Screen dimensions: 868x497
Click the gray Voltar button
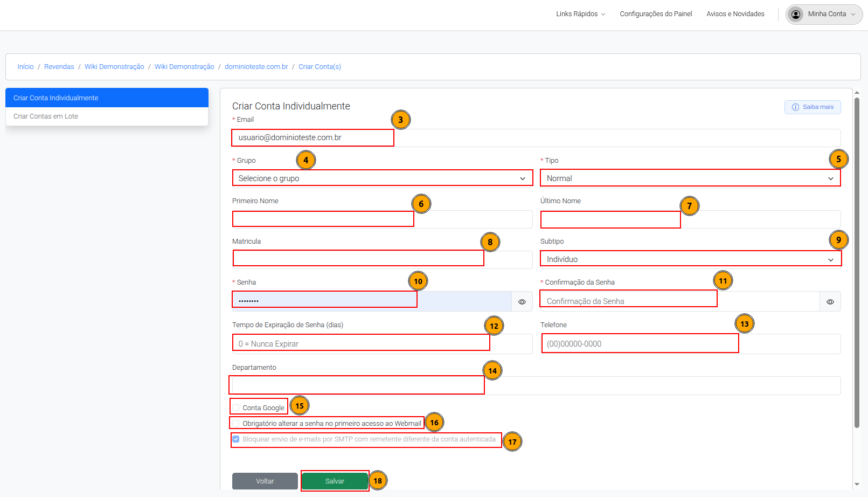point(265,481)
